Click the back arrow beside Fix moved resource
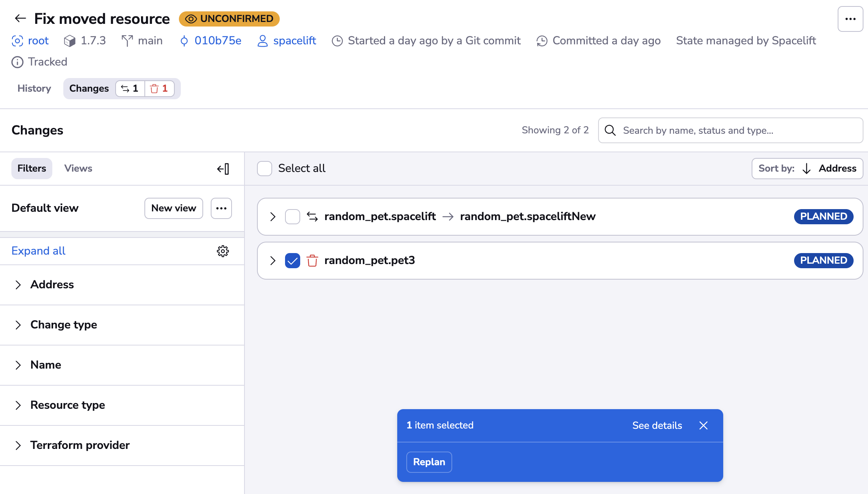This screenshot has height=494, width=868. tap(20, 18)
